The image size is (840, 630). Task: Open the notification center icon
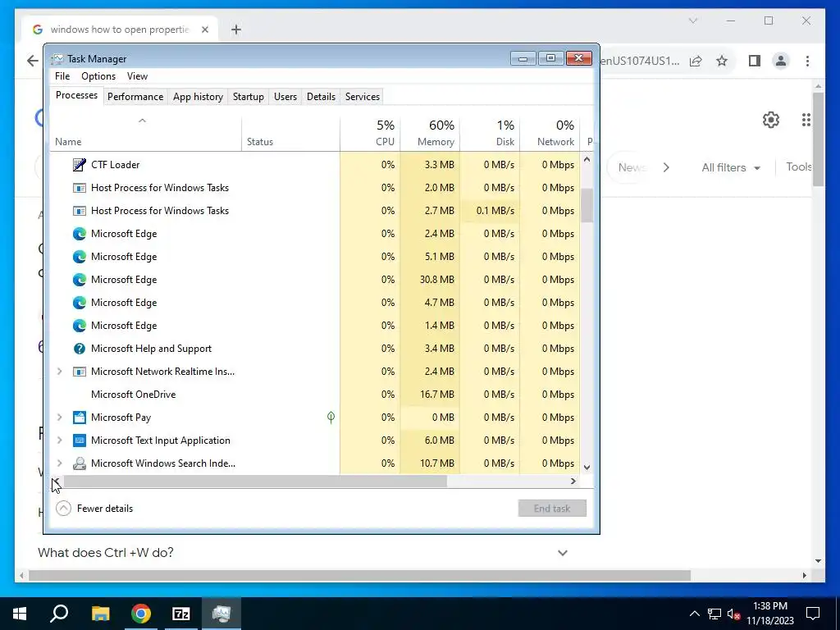[813, 614]
